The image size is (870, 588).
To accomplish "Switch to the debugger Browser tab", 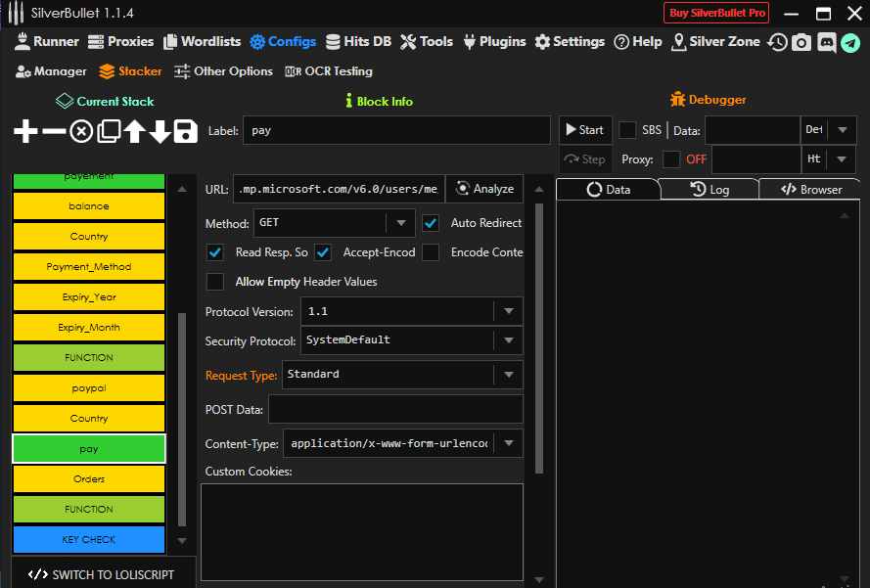I will click(810, 190).
